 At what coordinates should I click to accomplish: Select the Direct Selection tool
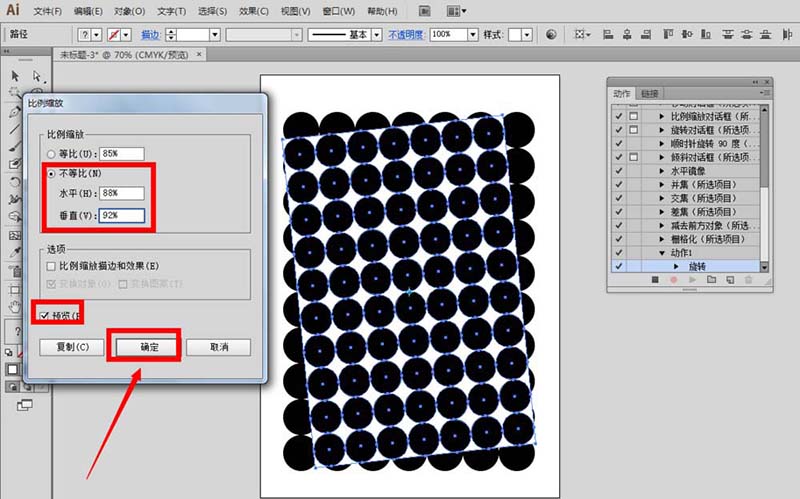pos(37,76)
